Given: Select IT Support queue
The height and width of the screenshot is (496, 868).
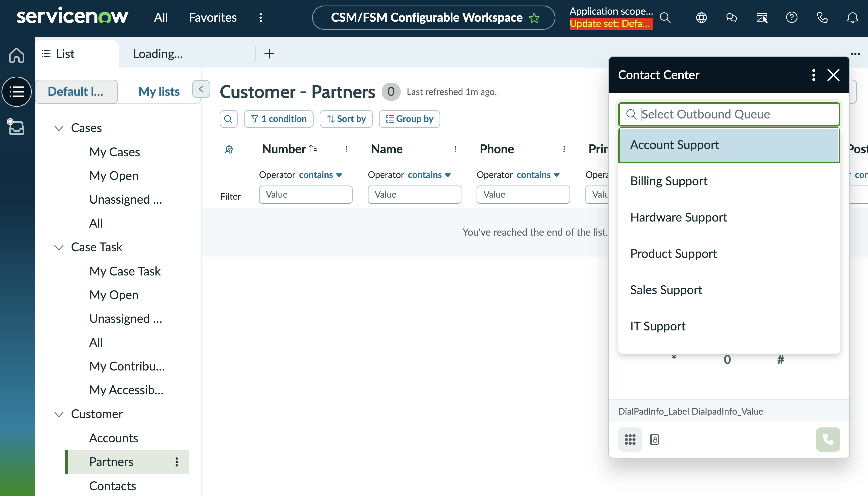Looking at the screenshot, I should [729, 326].
